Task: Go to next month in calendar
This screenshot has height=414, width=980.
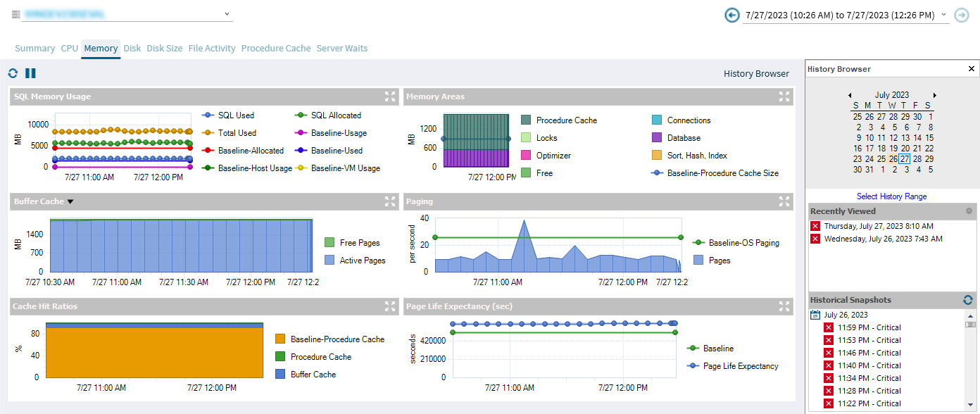Action: click(x=935, y=95)
